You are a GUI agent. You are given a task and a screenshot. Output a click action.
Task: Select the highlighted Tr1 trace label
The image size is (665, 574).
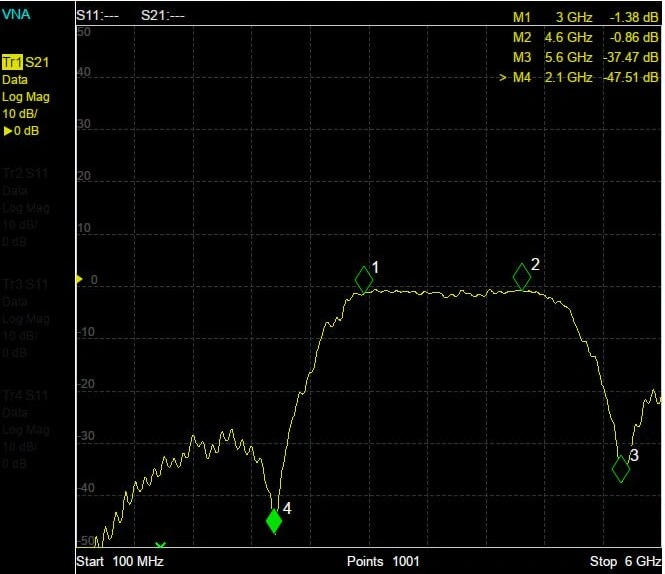click(x=12, y=62)
